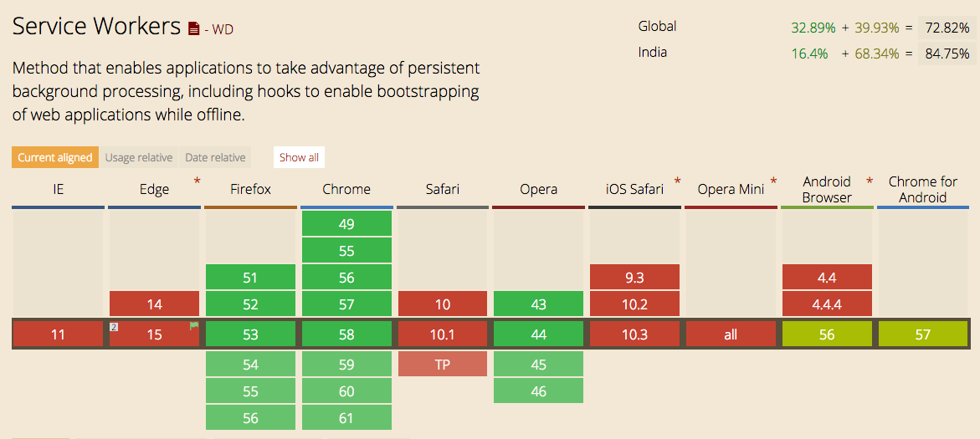This screenshot has height=439, width=980.
Task: Click the Opera Mini all cell
Action: [731, 334]
